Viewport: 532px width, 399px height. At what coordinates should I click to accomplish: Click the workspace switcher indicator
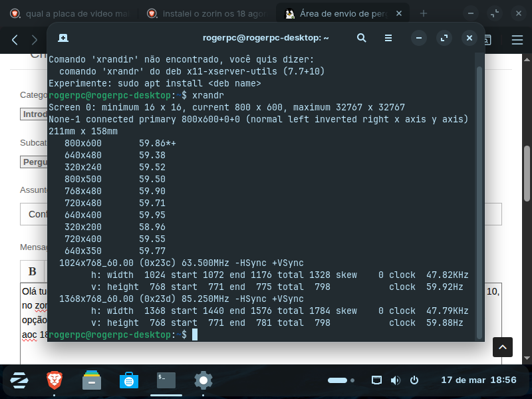coord(338,380)
